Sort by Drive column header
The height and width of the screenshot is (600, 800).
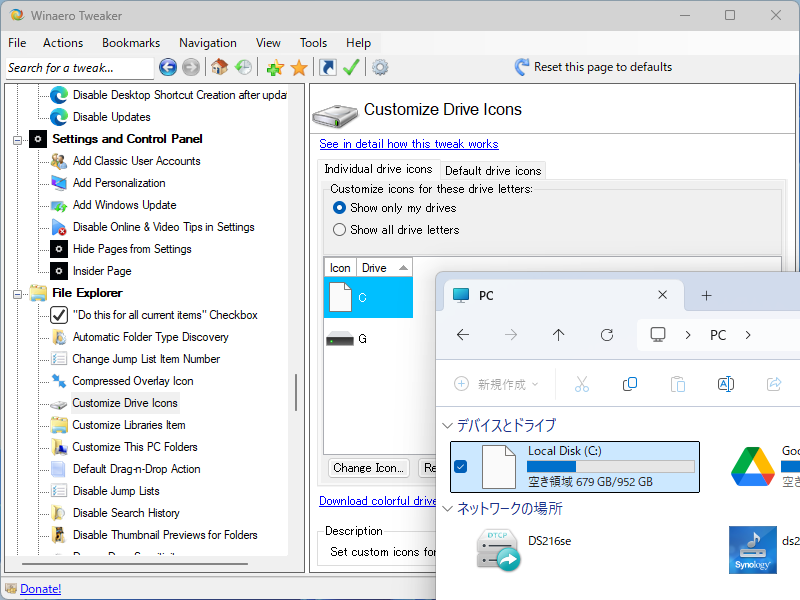click(x=384, y=268)
